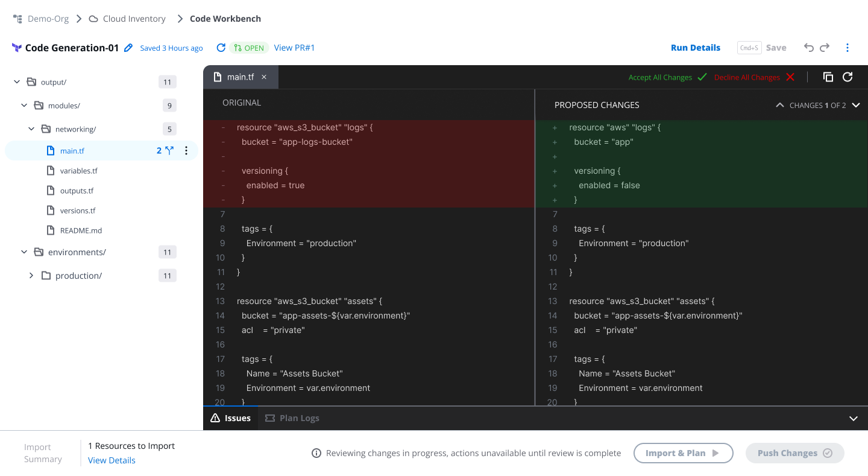This screenshot has height=476, width=868.
Task: Click the green checkmark to accept all changes
Action: click(702, 77)
